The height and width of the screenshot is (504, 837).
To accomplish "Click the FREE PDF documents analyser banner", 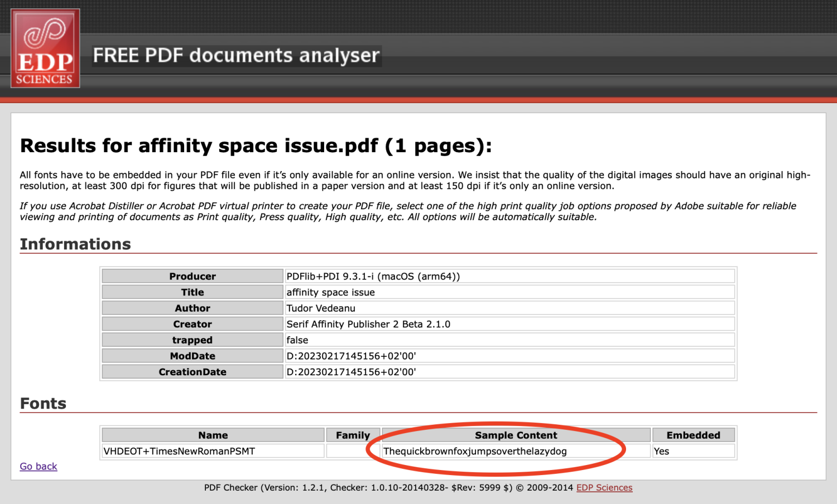I will 236,55.
